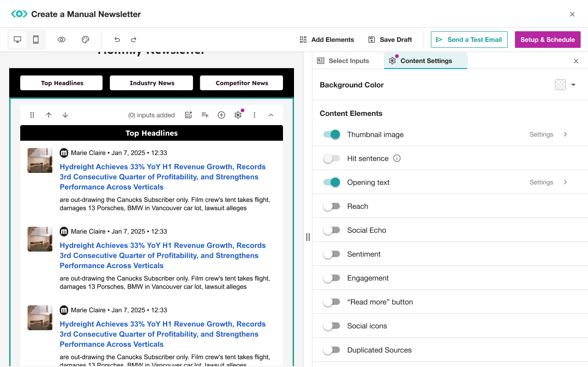The height and width of the screenshot is (367, 588).
Task: Open the theme color palette icon
Action: coord(85,40)
